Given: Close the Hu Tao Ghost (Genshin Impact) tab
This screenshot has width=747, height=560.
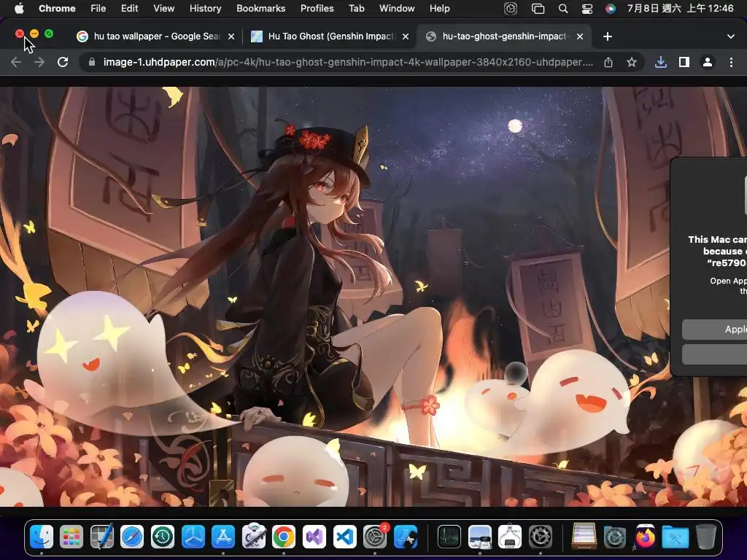Looking at the screenshot, I should (406, 36).
